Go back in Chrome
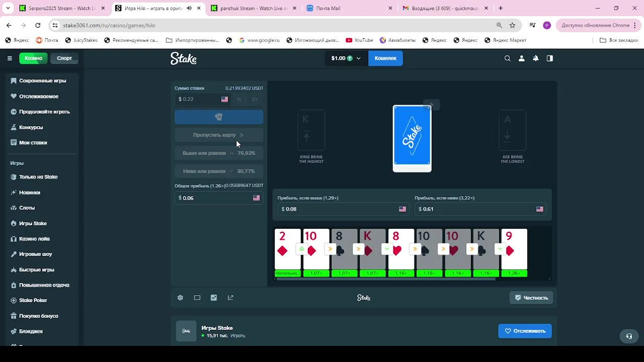Viewport: 644px width, 362px height. coord(9,25)
